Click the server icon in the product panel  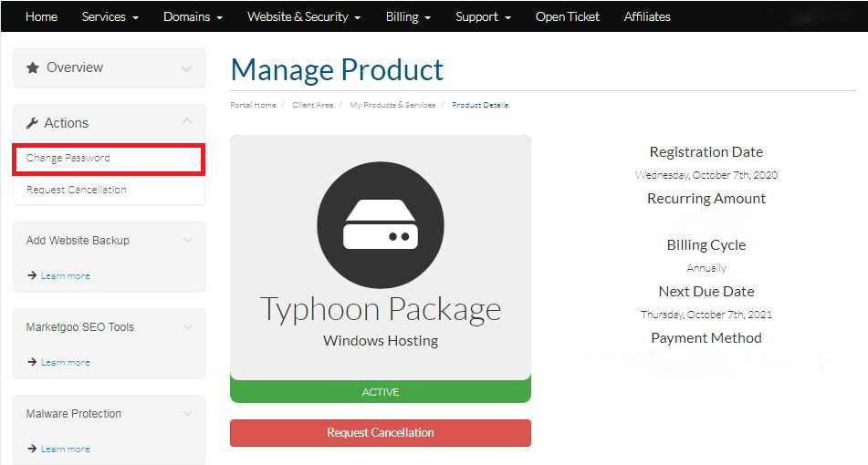pos(380,225)
